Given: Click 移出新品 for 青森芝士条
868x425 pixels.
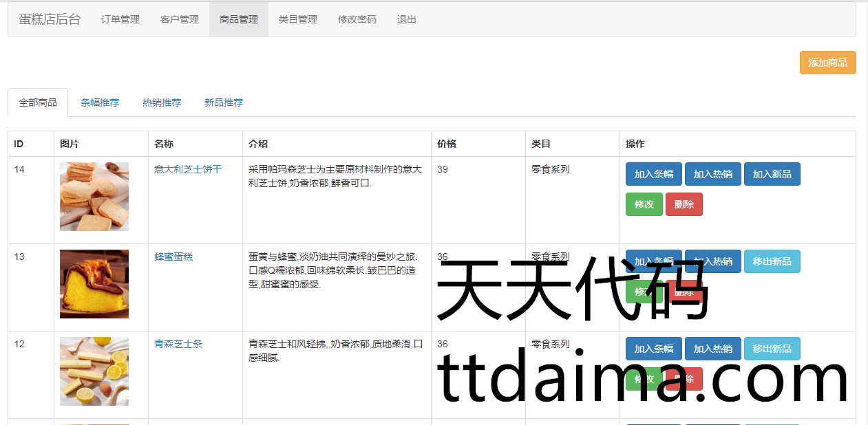Looking at the screenshot, I should (772, 349).
